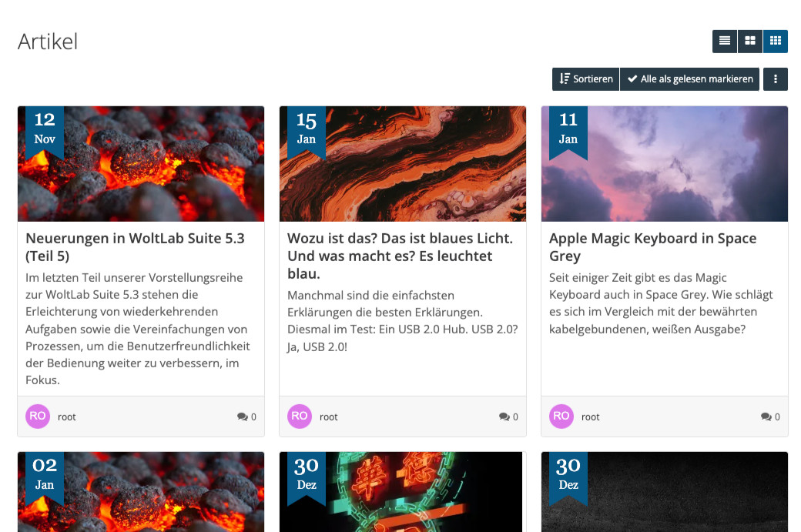The height and width of the screenshot is (532, 801).
Task: Click purple clouds thumbnail dated 11 Jan
Action: [665, 164]
